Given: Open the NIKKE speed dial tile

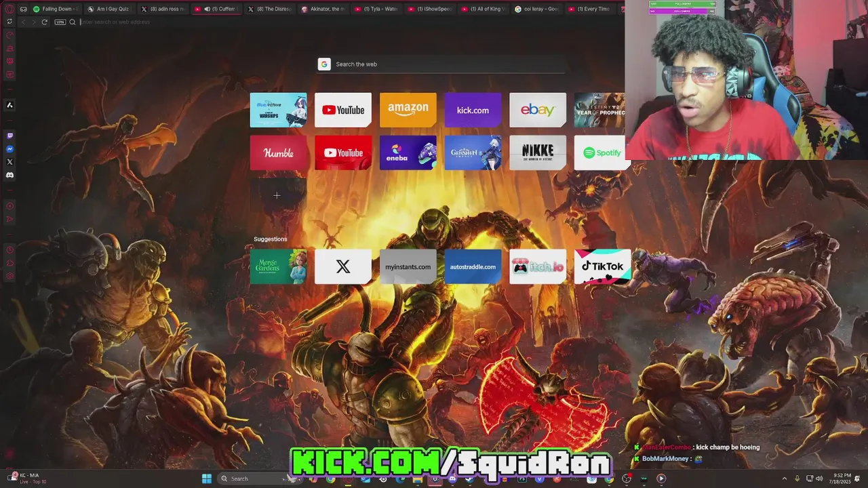Looking at the screenshot, I should (x=538, y=152).
